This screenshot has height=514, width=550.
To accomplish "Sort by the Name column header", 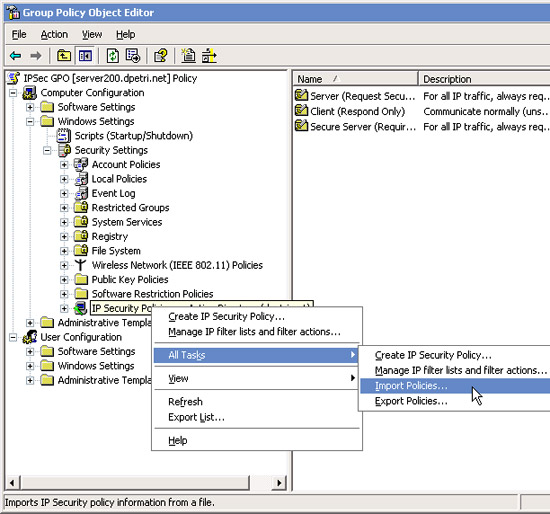I will (355, 79).
